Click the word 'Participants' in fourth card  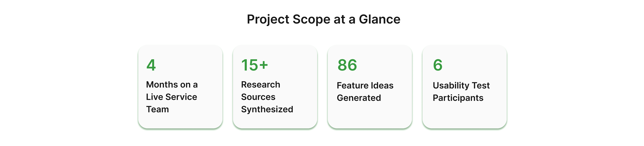[458, 98]
